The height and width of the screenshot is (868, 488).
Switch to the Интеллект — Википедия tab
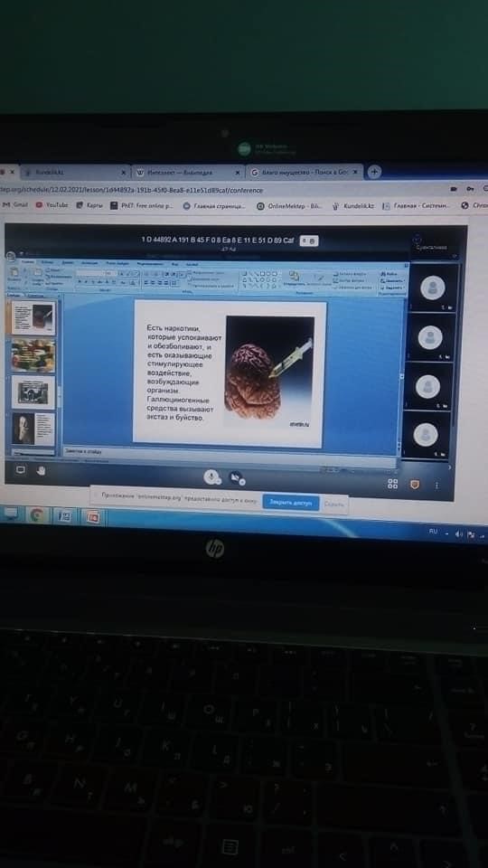[188, 172]
